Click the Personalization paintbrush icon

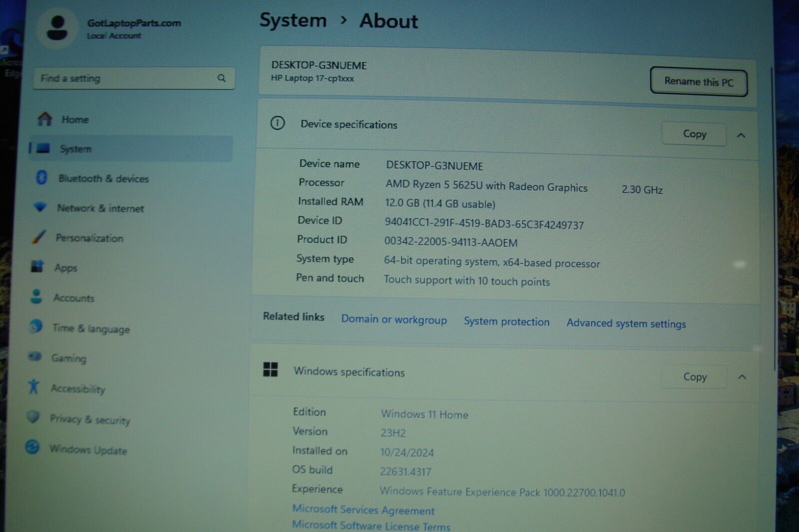point(38,237)
